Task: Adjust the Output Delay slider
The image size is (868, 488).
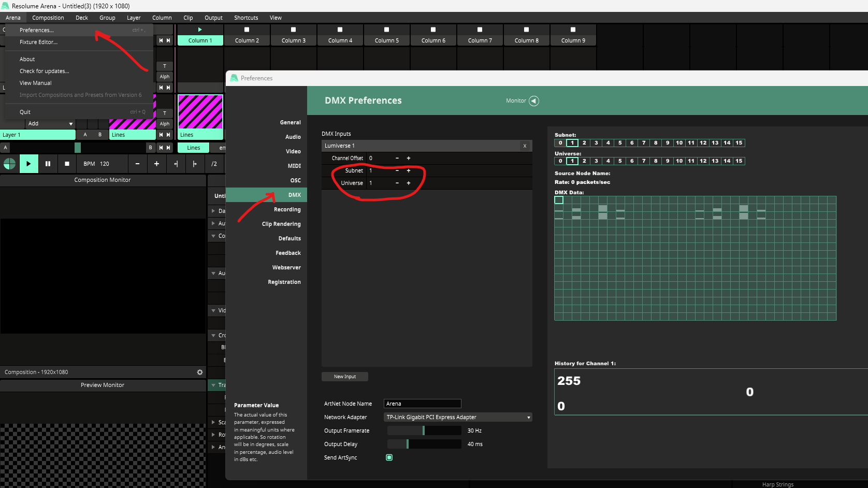Action: (x=424, y=444)
